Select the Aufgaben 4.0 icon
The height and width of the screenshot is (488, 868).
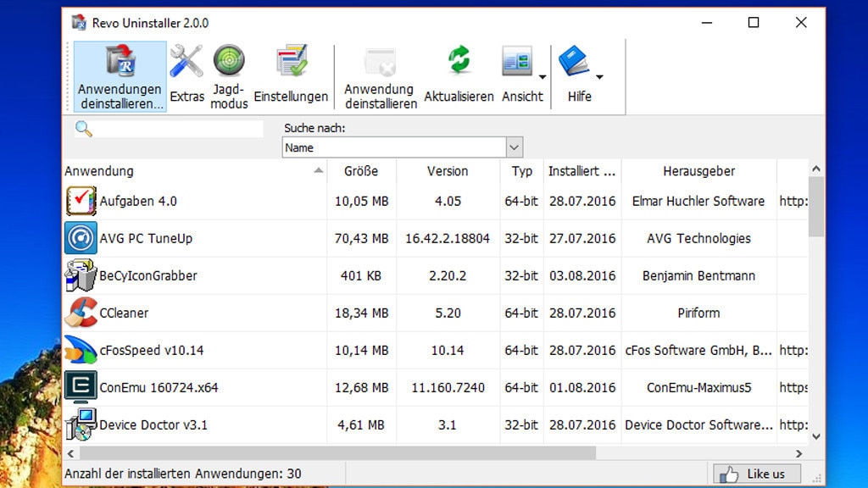coord(81,201)
